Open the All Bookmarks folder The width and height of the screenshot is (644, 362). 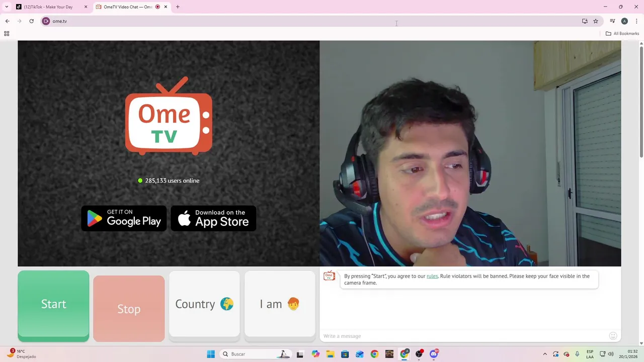tap(622, 34)
